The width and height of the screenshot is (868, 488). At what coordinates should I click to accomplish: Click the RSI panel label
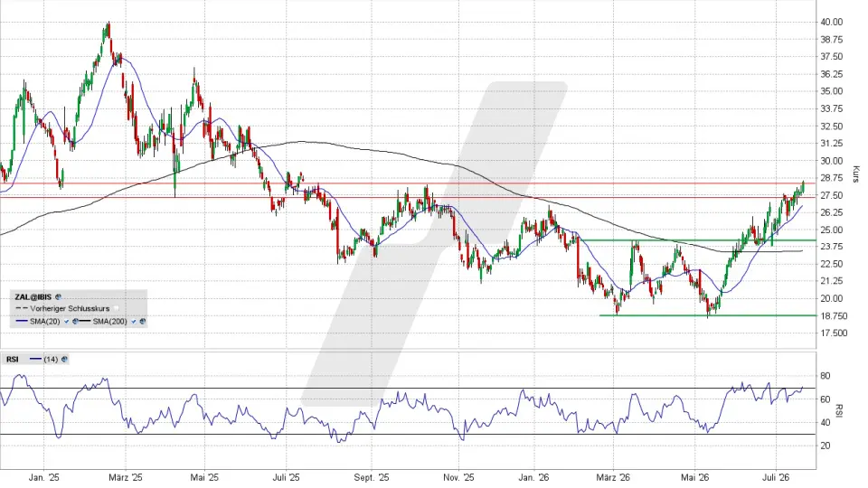click(x=12, y=359)
